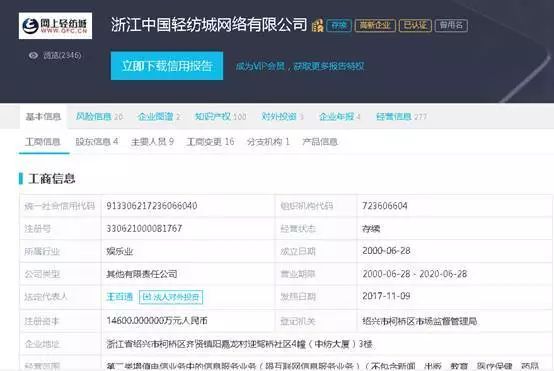Click registered capital 14600.000000万元人民币

(x=157, y=321)
